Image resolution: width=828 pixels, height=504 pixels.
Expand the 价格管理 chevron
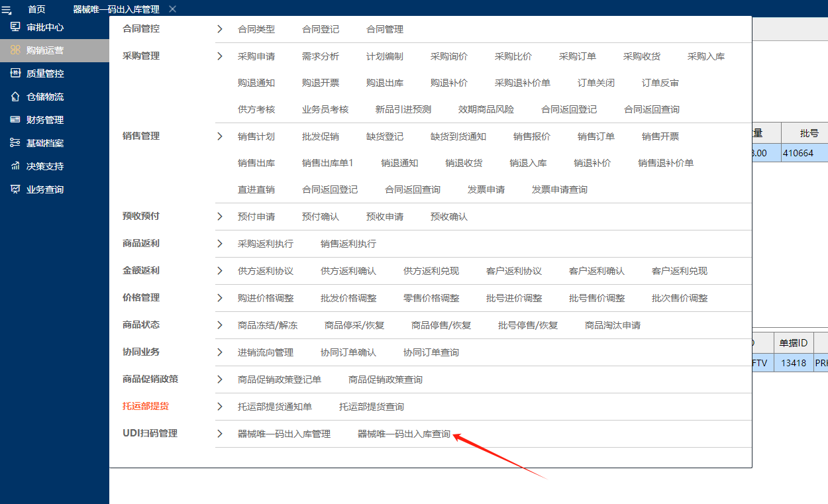coord(220,298)
